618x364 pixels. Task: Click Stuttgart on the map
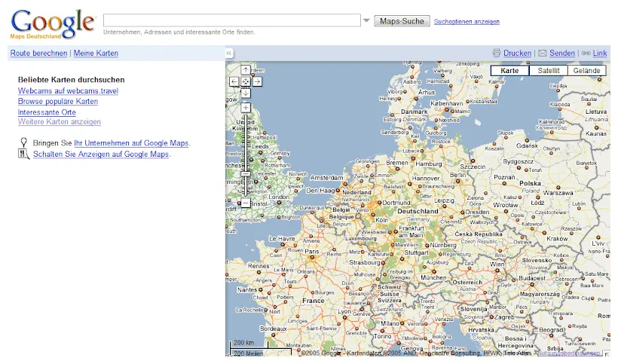coord(416,252)
